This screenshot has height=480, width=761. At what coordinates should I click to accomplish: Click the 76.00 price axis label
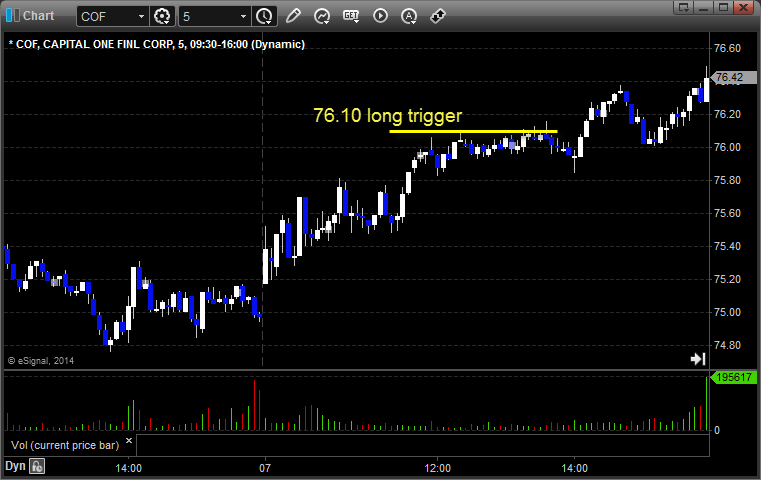tap(728, 147)
